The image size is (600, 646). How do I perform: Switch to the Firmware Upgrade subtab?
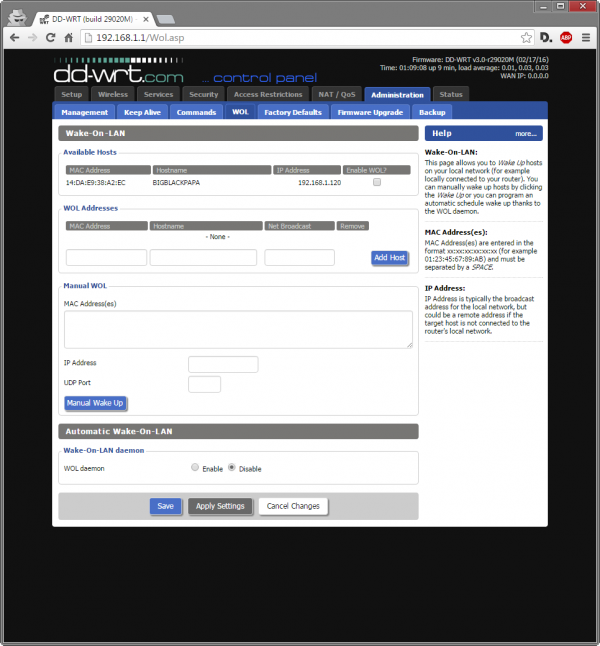[x=368, y=112]
